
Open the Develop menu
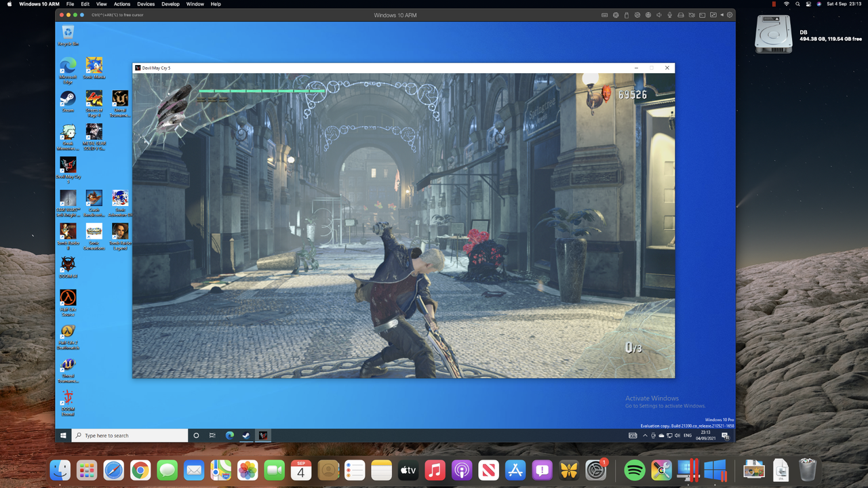[x=171, y=4]
